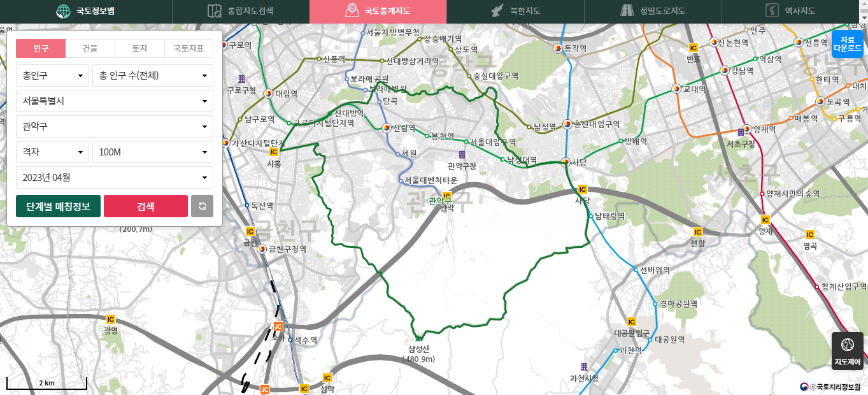868x395 pixels.
Task: Select the 국토통계지도 tab
Action: tap(378, 11)
